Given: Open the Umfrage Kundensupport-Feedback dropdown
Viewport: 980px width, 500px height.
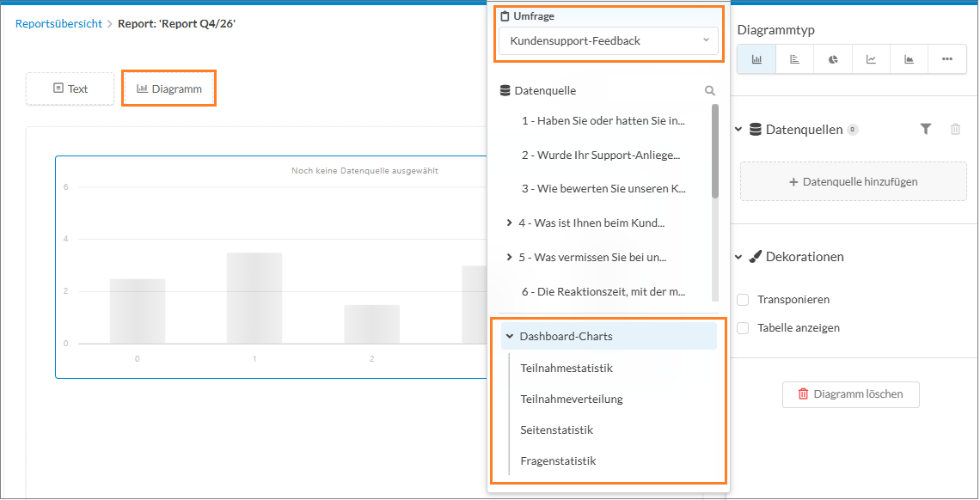Looking at the screenshot, I should (x=608, y=41).
